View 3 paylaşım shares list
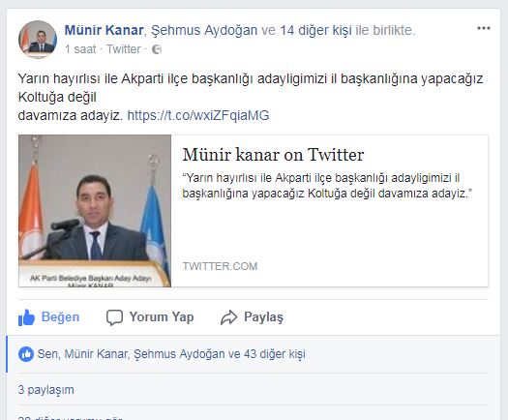Image resolution: width=508 pixels, height=420 pixels. pyautogui.click(x=46, y=390)
